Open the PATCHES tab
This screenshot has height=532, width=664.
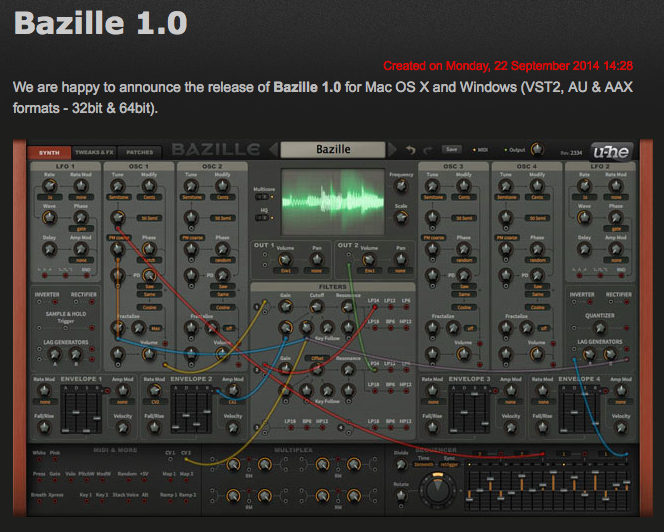click(x=140, y=152)
